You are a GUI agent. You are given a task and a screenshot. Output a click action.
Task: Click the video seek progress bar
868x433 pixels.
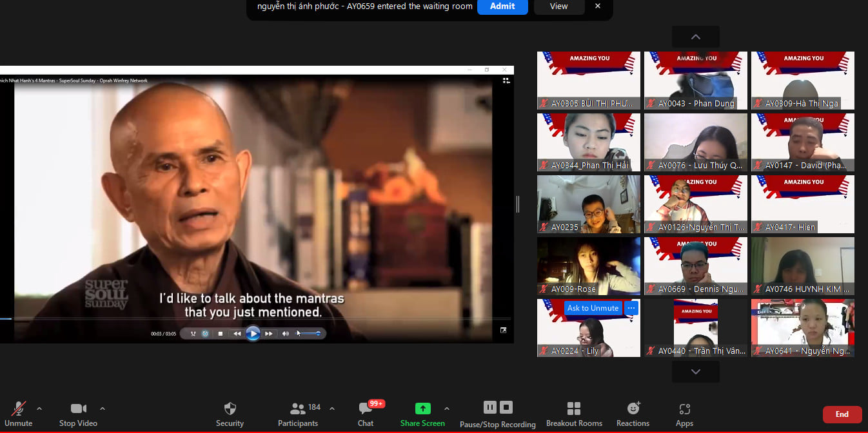[255, 318]
